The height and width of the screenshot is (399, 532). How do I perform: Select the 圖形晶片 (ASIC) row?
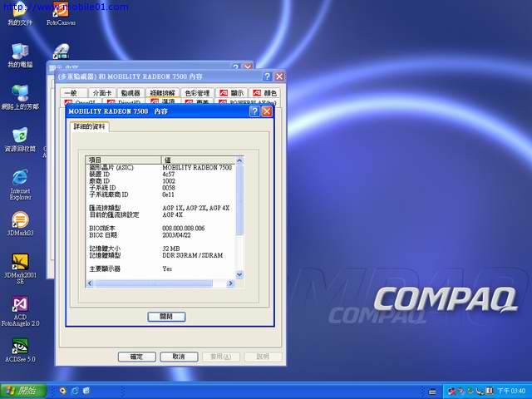[160, 167]
